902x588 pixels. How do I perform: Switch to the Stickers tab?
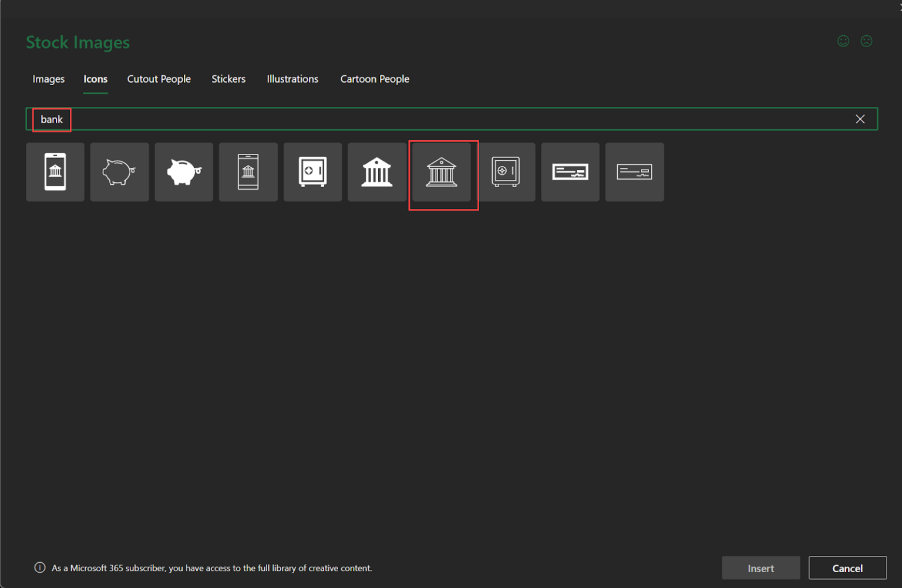pos(228,79)
